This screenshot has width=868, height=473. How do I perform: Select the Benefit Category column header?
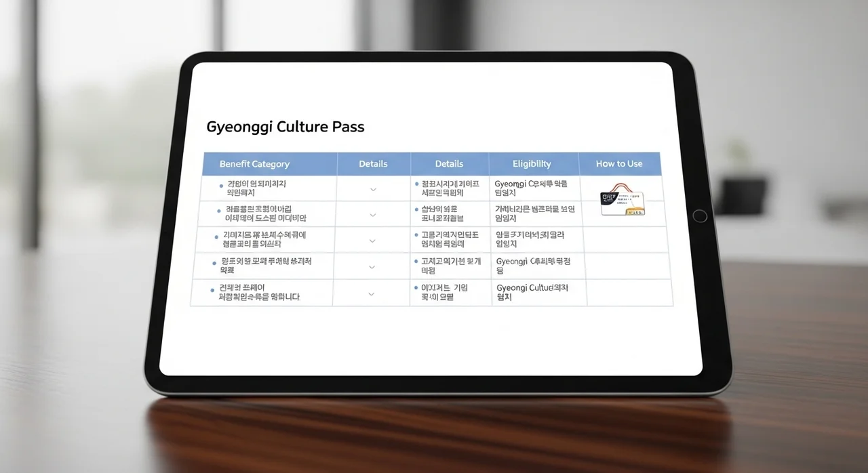pos(254,164)
